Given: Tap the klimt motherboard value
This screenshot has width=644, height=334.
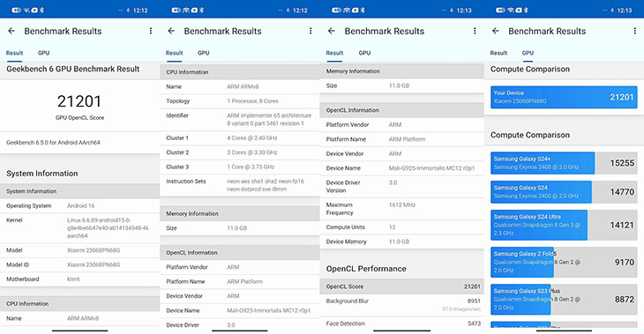Looking at the screenshot, I should (x=73, y=279).
